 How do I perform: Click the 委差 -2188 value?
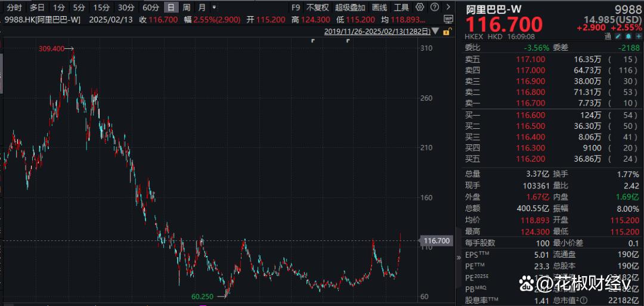coord(628,48)
